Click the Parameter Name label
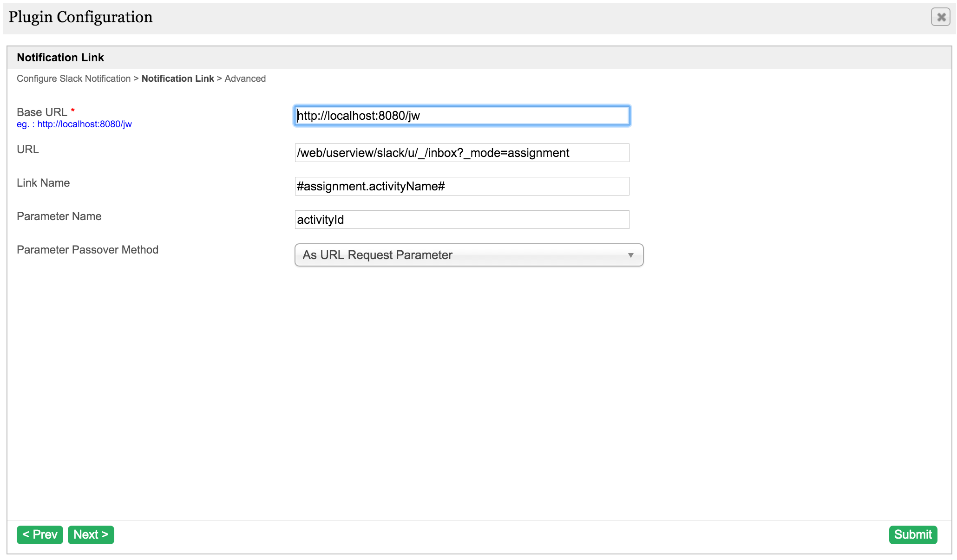The width and height of the screenshot is (957, 560). click(x=59, y=216)
